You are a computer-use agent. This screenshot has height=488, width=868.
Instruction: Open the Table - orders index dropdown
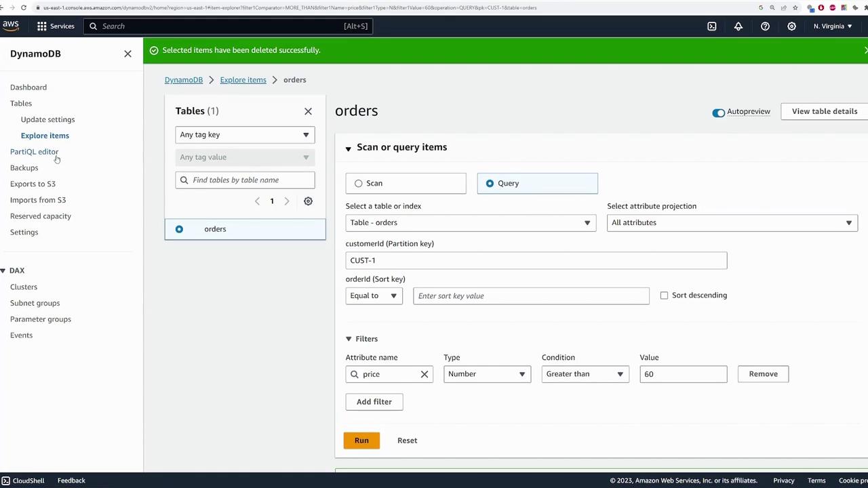471,223
